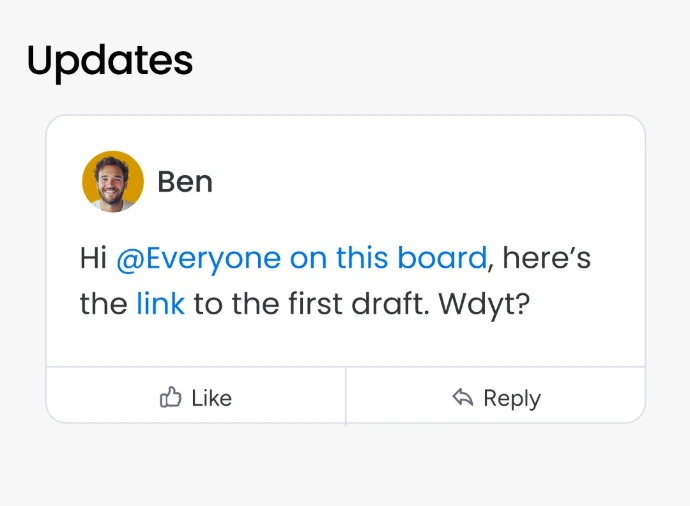Click divider between Like and Reply
Image resolution: width=690 pixels, height=506 pixels.
[346, 395]
